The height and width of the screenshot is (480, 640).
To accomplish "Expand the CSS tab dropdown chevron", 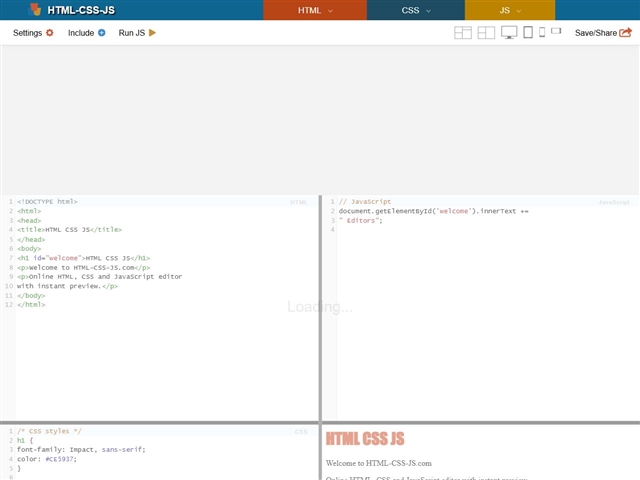I will [428, 11].
